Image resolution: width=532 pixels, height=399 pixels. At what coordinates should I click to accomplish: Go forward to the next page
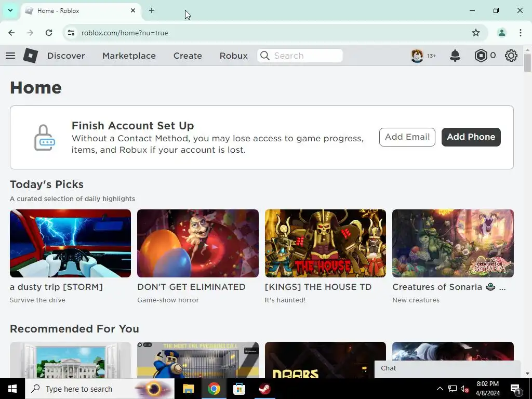tap(30, 33)
